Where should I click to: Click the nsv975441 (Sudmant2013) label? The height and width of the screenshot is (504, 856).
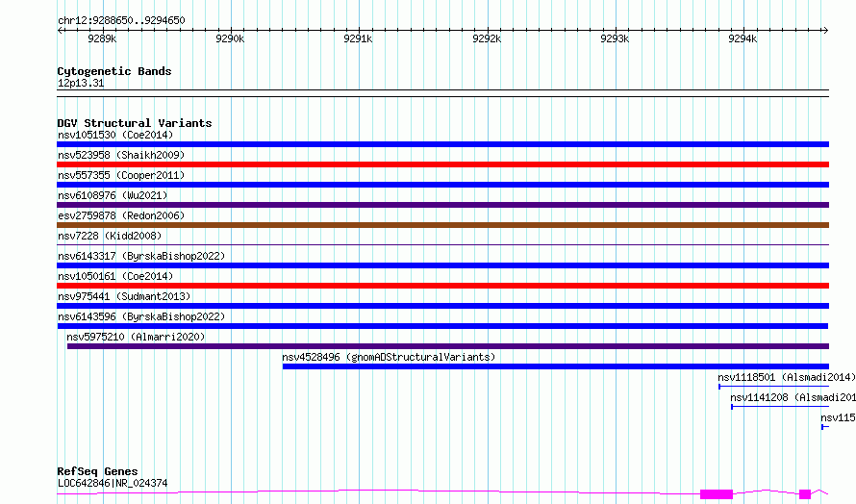[x=124, y=296]
